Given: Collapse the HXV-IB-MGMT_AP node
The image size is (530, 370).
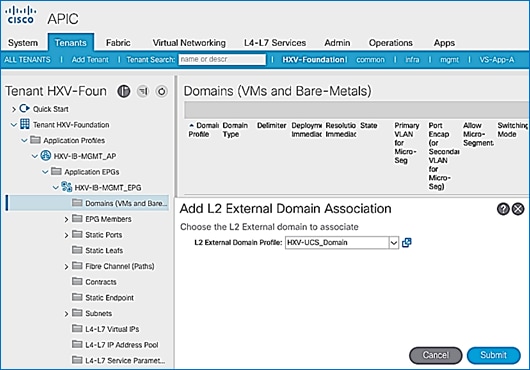Looking at the screenshot, I should pos(34,156).
